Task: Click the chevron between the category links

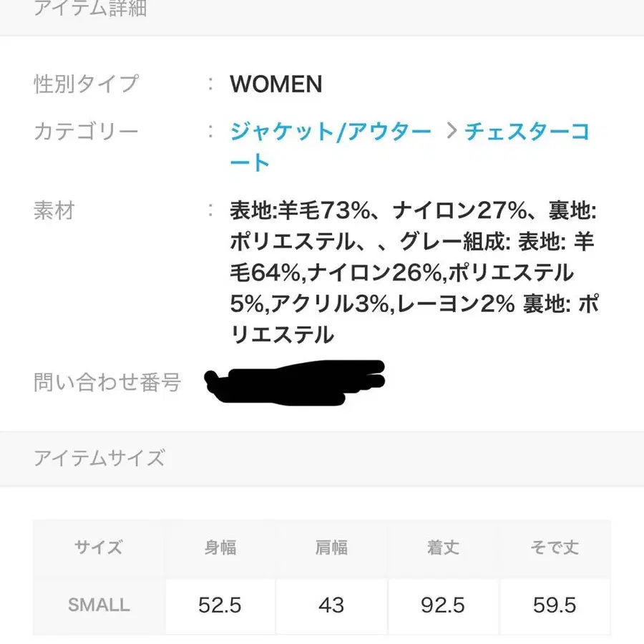Action: [x=451, y=131]
